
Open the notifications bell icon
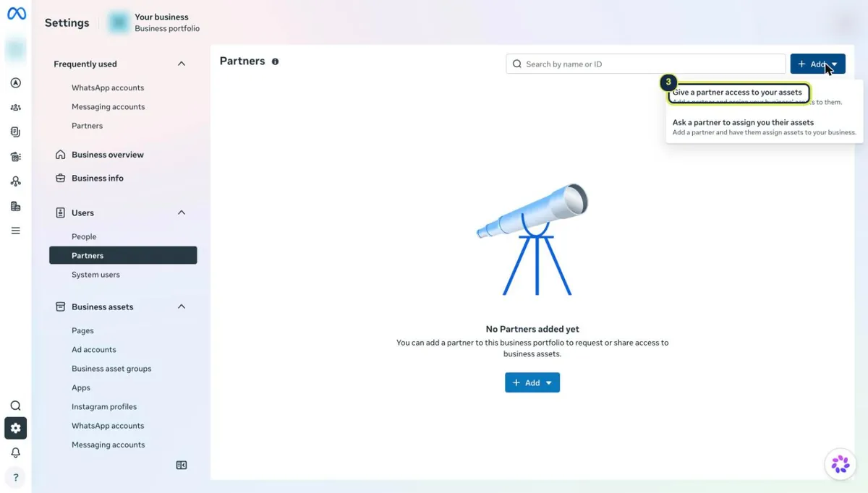coord(16,453)
